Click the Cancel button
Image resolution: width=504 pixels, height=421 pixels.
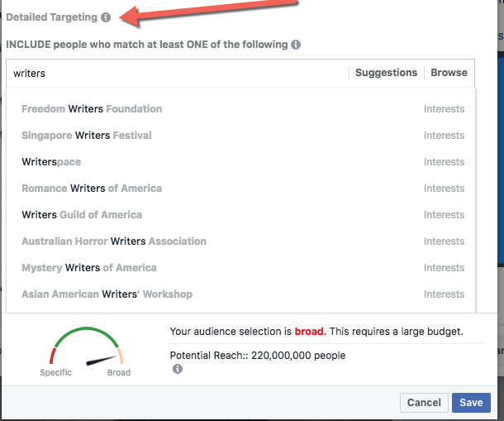pos(424,402)
